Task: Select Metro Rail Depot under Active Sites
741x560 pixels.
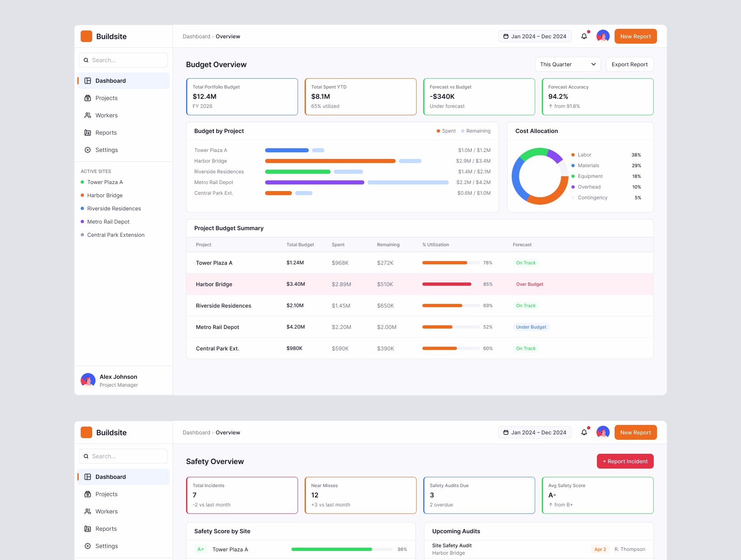Action: (108, 222)
